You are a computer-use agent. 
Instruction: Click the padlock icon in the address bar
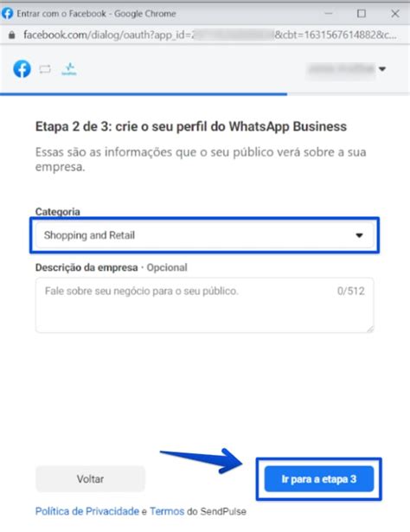coord(11,35)
